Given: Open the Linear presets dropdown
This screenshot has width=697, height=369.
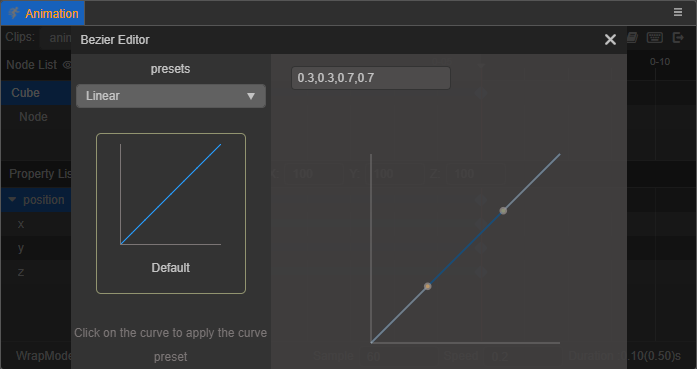Looking at the screenshot, I should pos(171,96).
